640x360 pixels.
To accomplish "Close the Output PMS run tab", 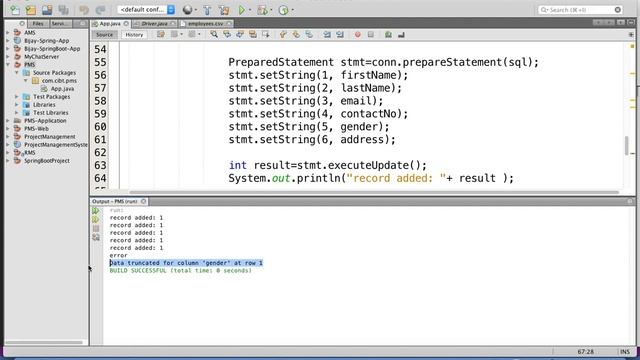I will tap(143, 201).
